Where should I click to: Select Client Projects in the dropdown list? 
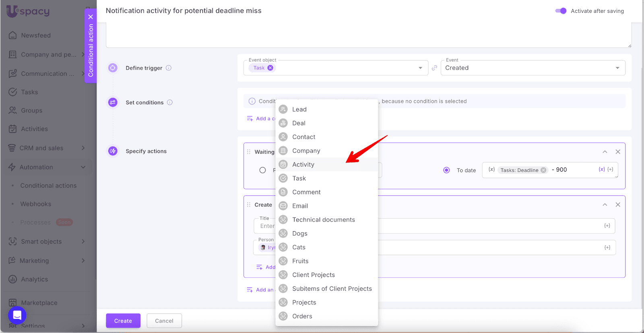(313, 275)
